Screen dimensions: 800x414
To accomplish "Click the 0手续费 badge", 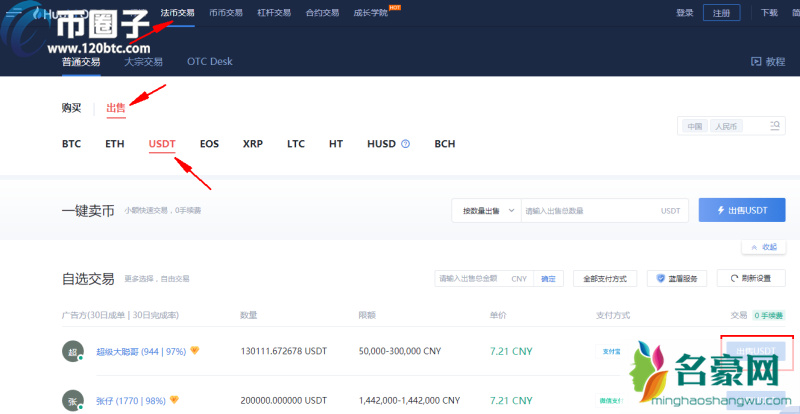I will click(769, 315).
